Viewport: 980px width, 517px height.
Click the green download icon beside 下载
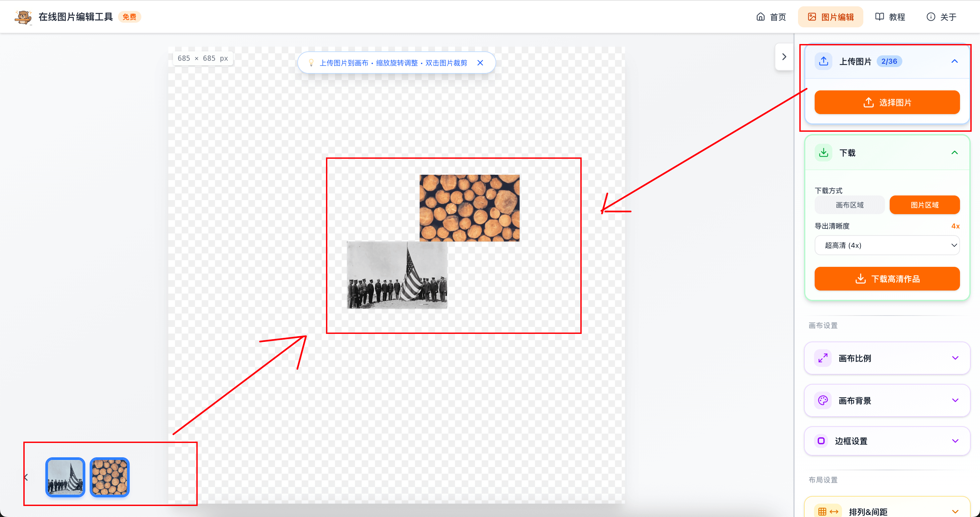[824, 153]
